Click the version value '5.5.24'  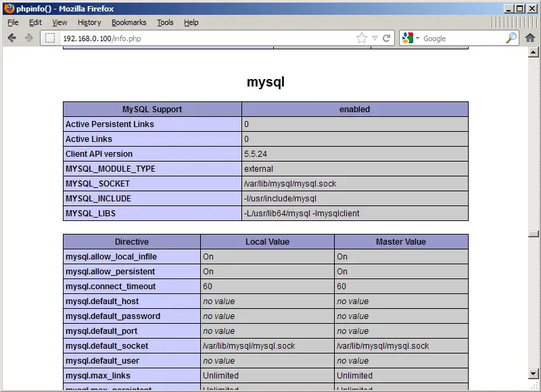(x=256, y=154)
